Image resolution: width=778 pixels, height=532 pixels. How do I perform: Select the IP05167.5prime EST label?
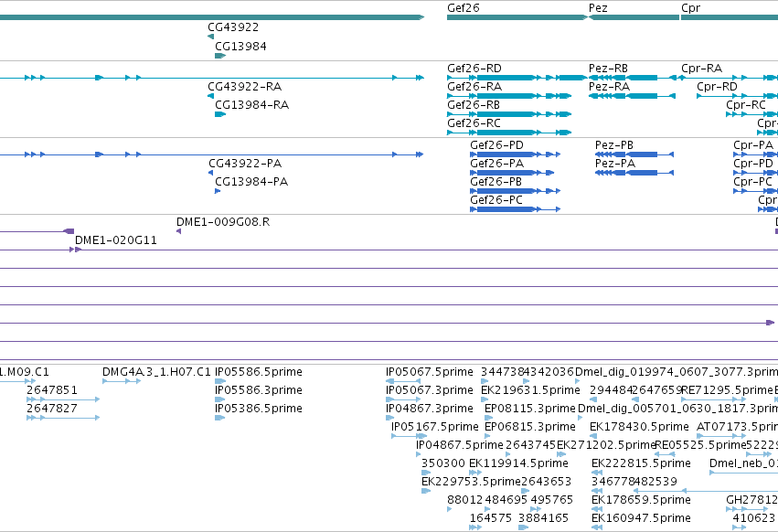pos(435,427)
